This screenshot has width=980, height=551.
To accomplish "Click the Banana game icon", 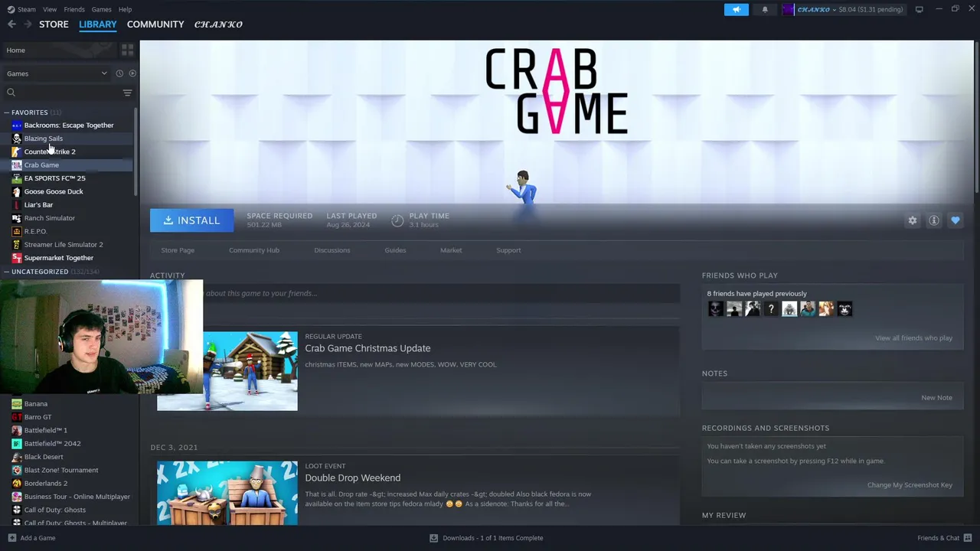I will (x=17, y=404).
